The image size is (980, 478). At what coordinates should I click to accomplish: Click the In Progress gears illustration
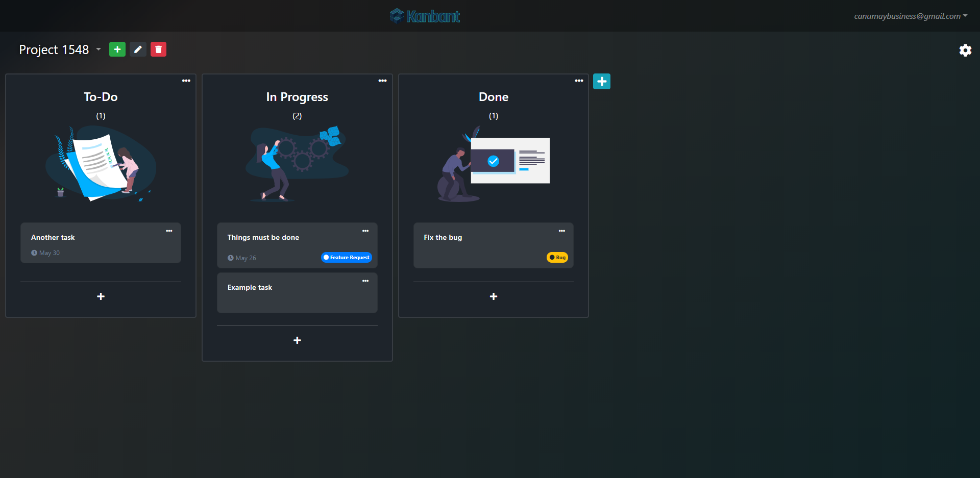tap(297, 163)
